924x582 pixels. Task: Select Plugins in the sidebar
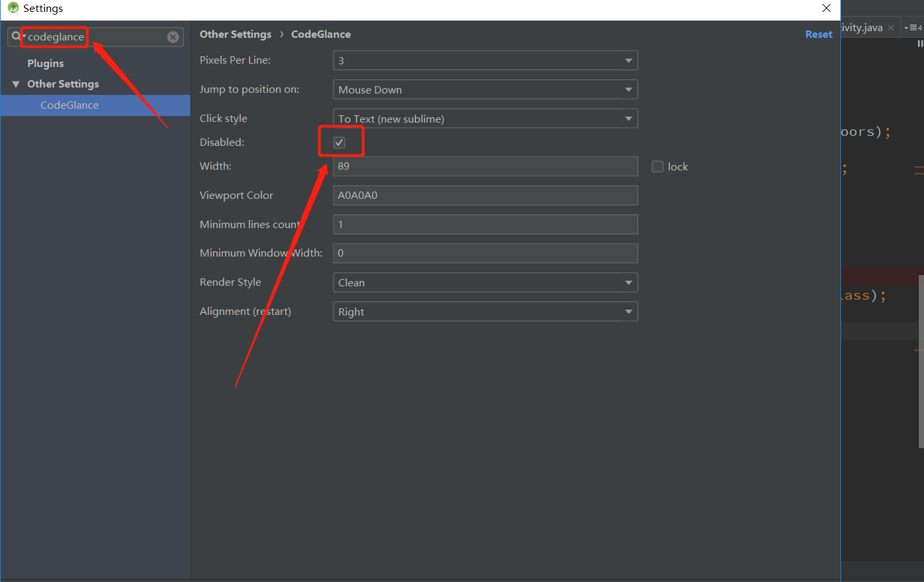45,63
